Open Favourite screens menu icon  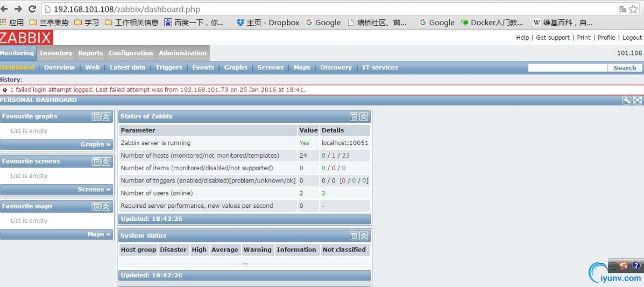[x=96, y=162]
